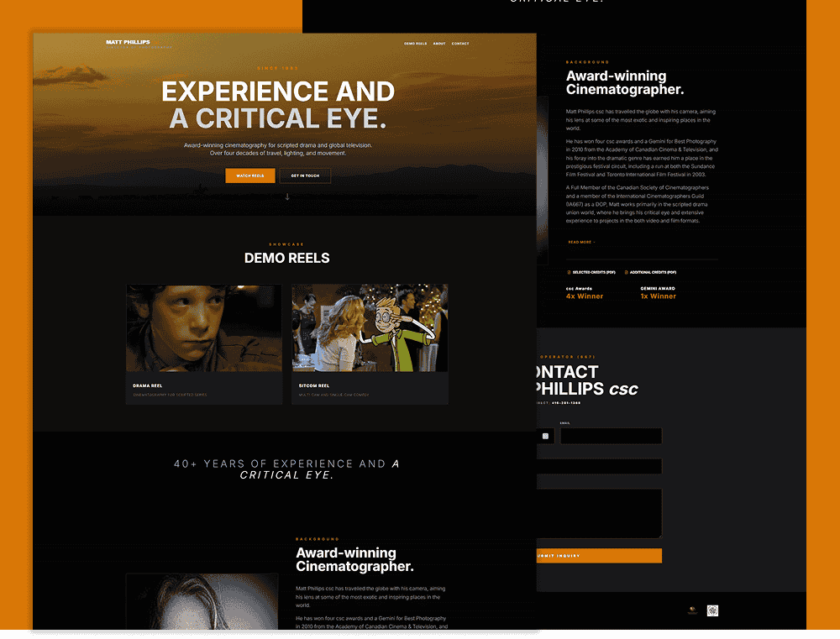Click the portrait photo at bottom left
The width and height of the screenshot is (840, 639).
pyautogui.click(x=202, y=601)
